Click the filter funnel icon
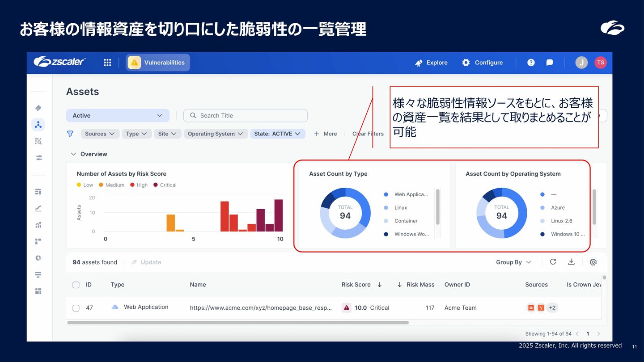This screenshot has width=644, height=362. click(70, 134)
